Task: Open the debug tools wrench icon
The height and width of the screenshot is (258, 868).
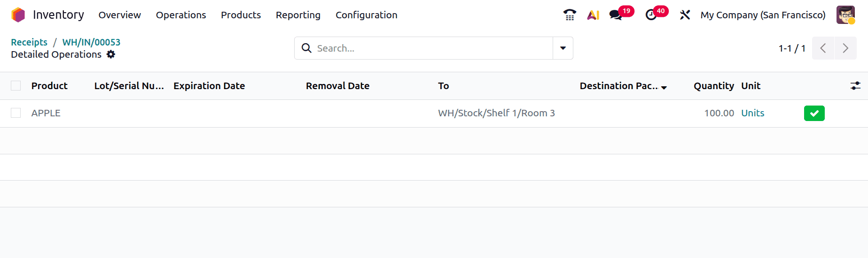Action: click(685, 15)
